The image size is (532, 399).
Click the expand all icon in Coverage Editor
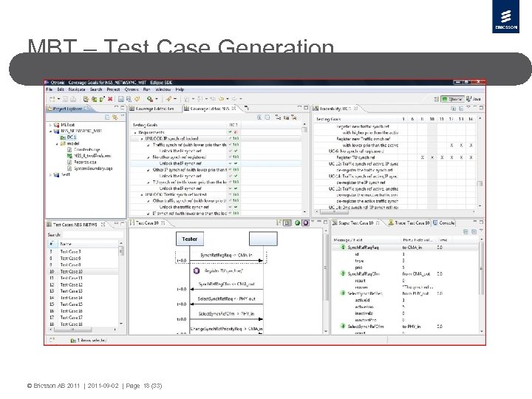point(259,117)
